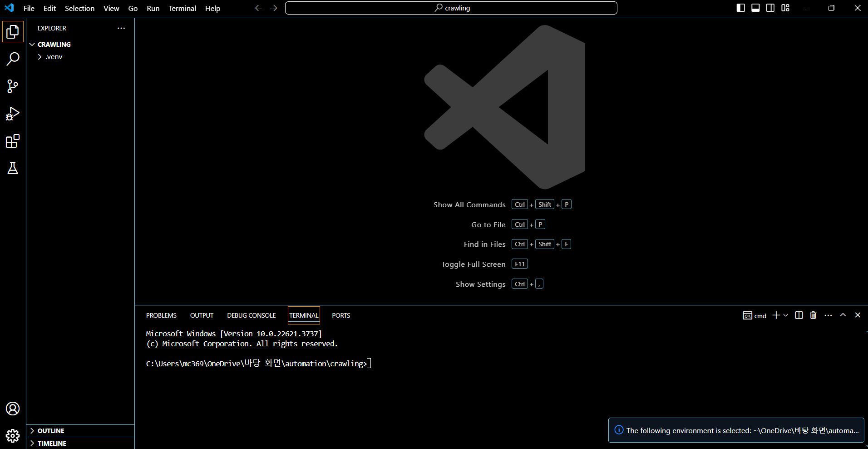Open the Testing flask view
This screenshot has width=868, height=449.
tap(13, 169)
